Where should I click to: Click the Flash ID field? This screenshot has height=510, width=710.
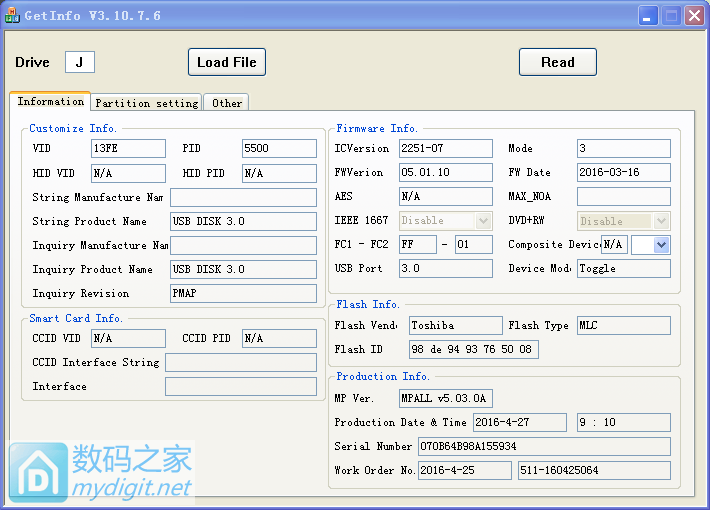coord(474,350)
